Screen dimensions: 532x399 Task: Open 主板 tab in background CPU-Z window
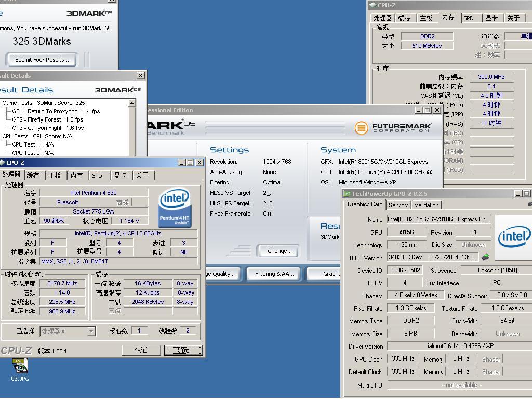pos(426,18)
